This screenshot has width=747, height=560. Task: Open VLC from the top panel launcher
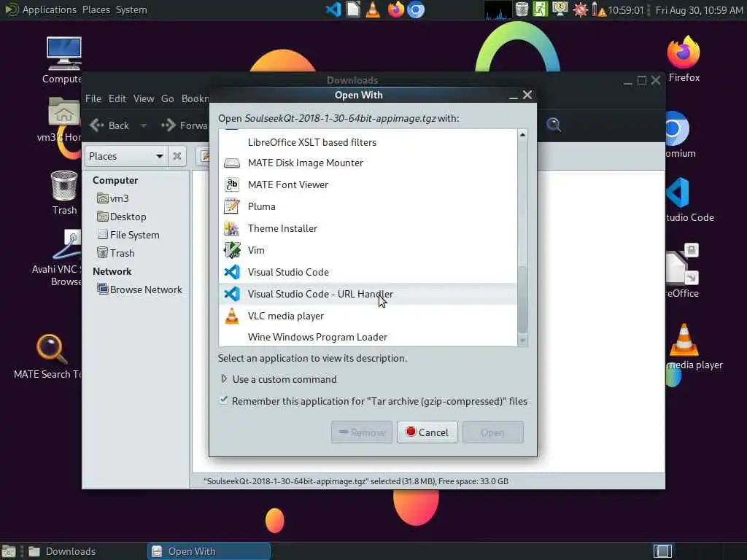tap(373, 9)
